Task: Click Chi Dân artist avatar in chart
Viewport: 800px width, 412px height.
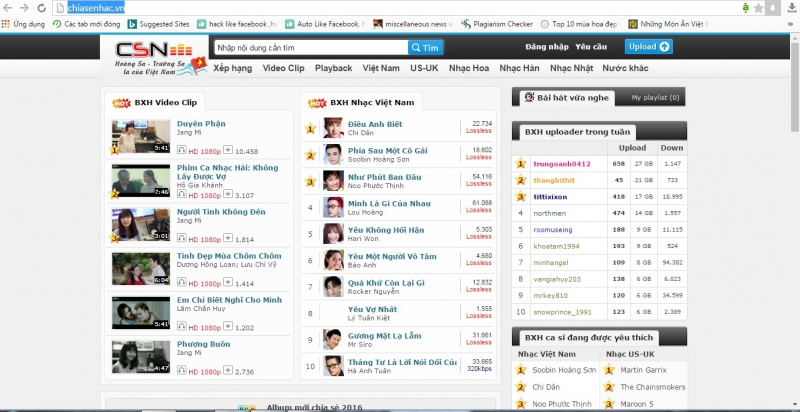Action: (x=333, y=128)
